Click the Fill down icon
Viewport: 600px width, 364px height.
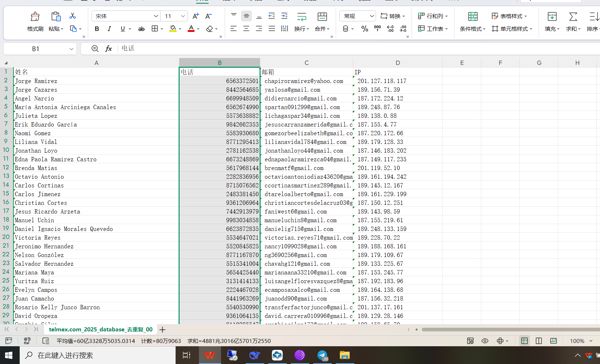[552, 16]
